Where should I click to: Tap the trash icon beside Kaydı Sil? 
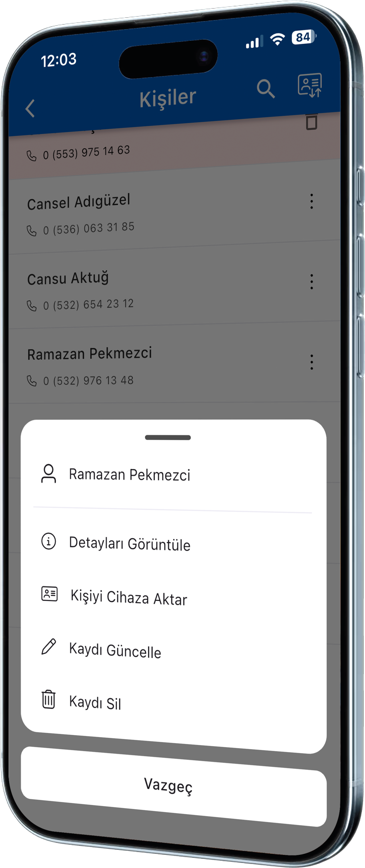point(49,699)
